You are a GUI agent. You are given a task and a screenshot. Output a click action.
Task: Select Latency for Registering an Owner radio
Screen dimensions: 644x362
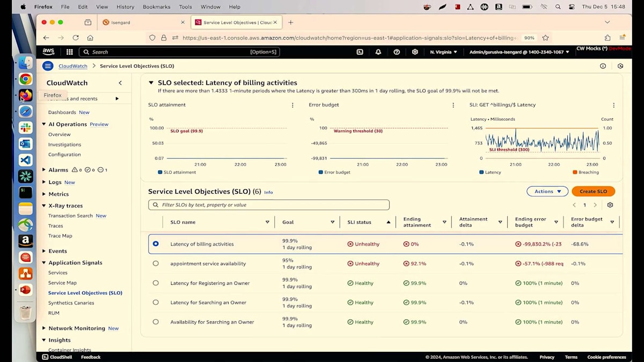pyautogui.click(x=156, y=283)
